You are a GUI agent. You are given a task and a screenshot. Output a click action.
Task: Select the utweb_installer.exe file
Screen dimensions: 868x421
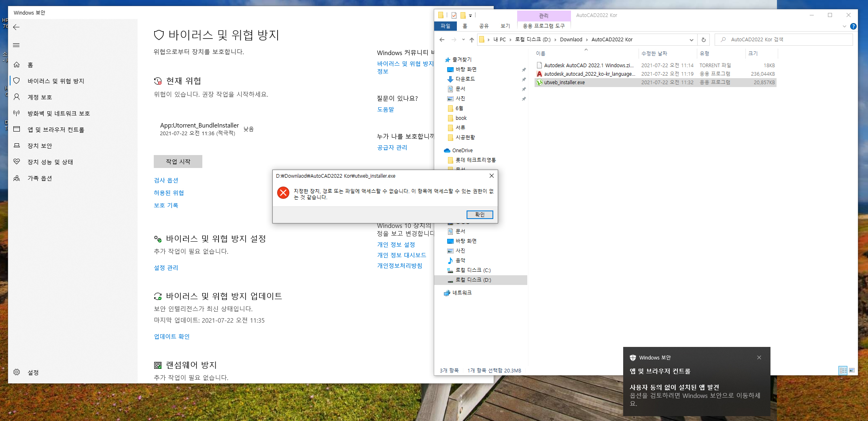(656, 82)
